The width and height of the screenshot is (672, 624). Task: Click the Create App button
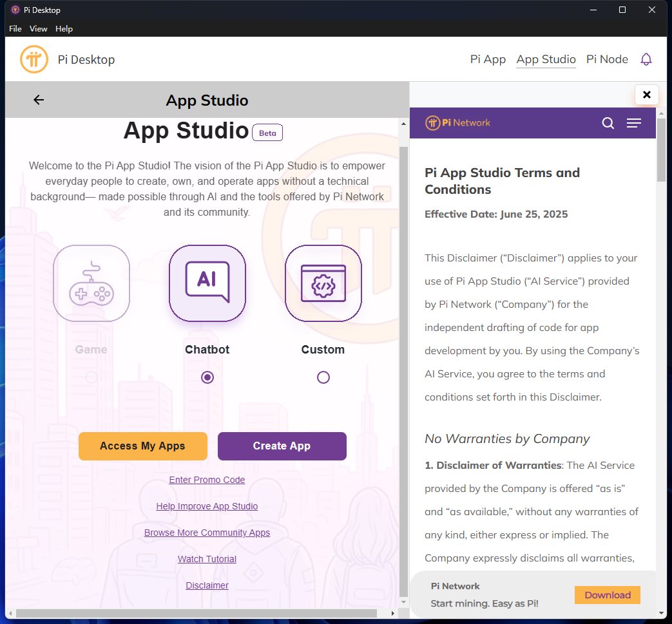tap(282, 446)
